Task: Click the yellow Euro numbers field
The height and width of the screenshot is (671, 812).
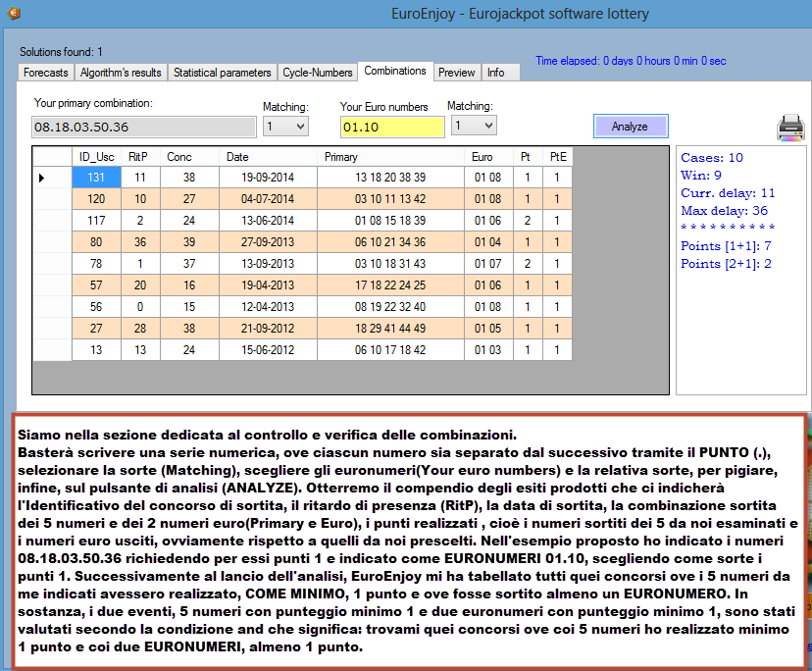Action: [x=392, y=127]
